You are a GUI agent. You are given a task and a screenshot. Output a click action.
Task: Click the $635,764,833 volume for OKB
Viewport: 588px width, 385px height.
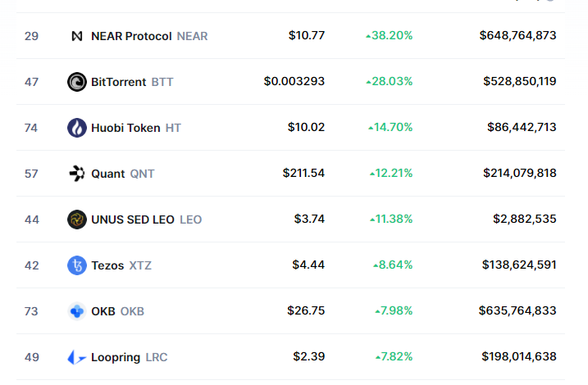click(x=517, y=311)
